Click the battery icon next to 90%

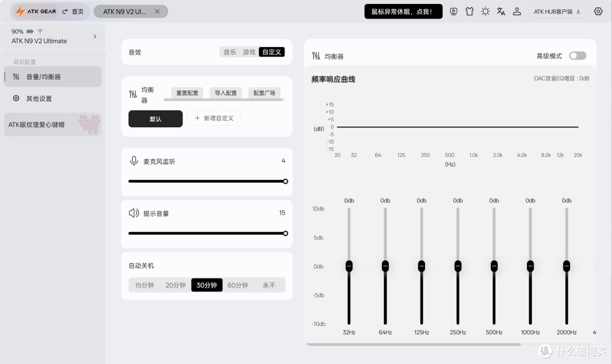tap(30, 32)
